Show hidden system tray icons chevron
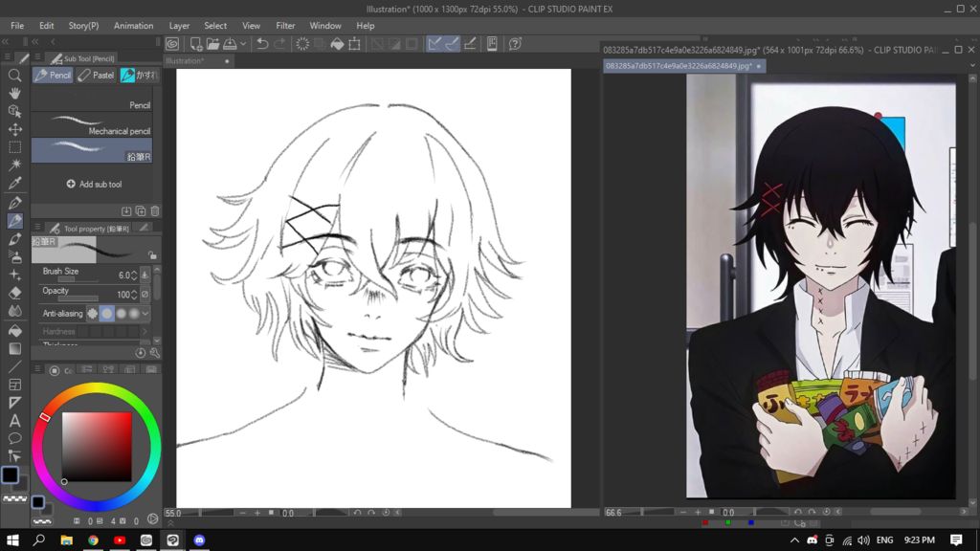 coord(794,540)
